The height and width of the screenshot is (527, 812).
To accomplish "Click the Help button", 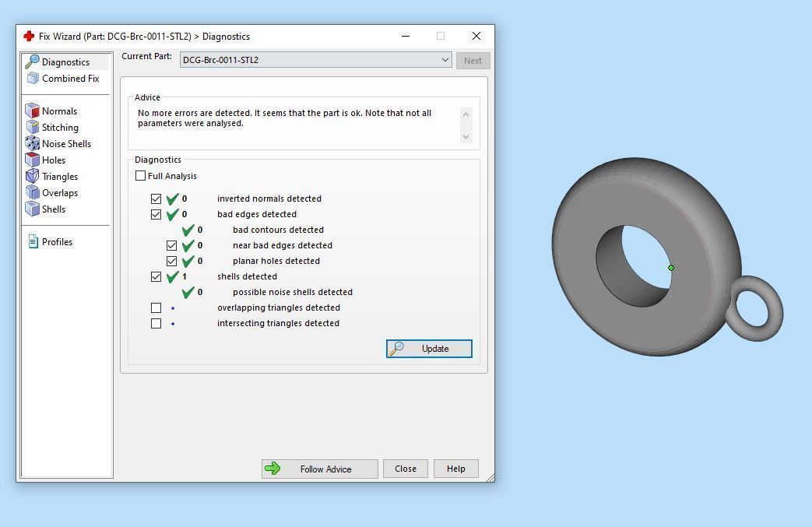I will 455,469.
